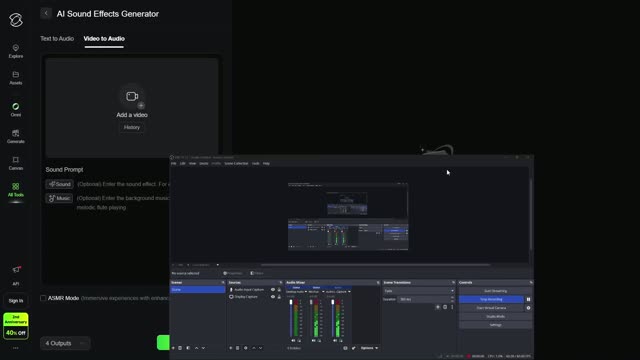Go back with the header arrow
This screenshot has height=360, width=640.
pyautogui.click(x=46, y=13)
